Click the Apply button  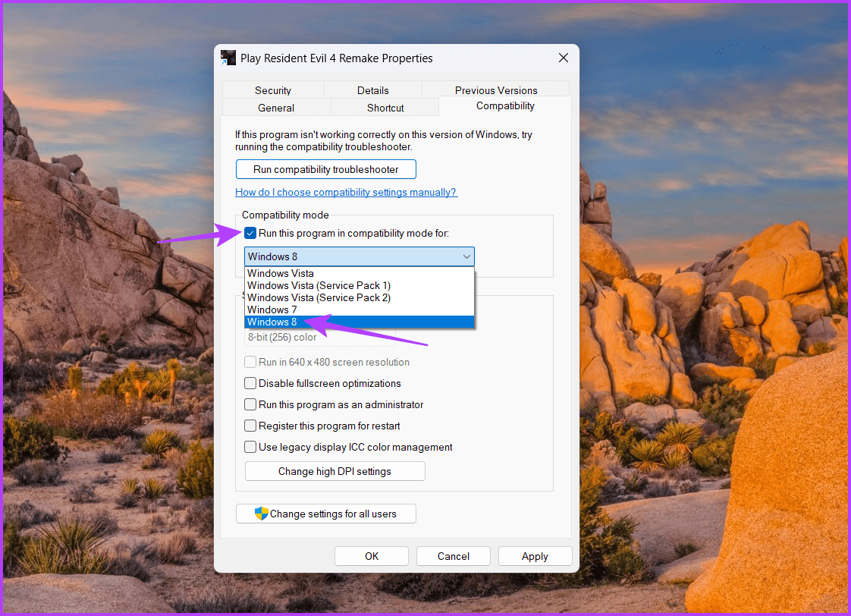pos(535,556)
